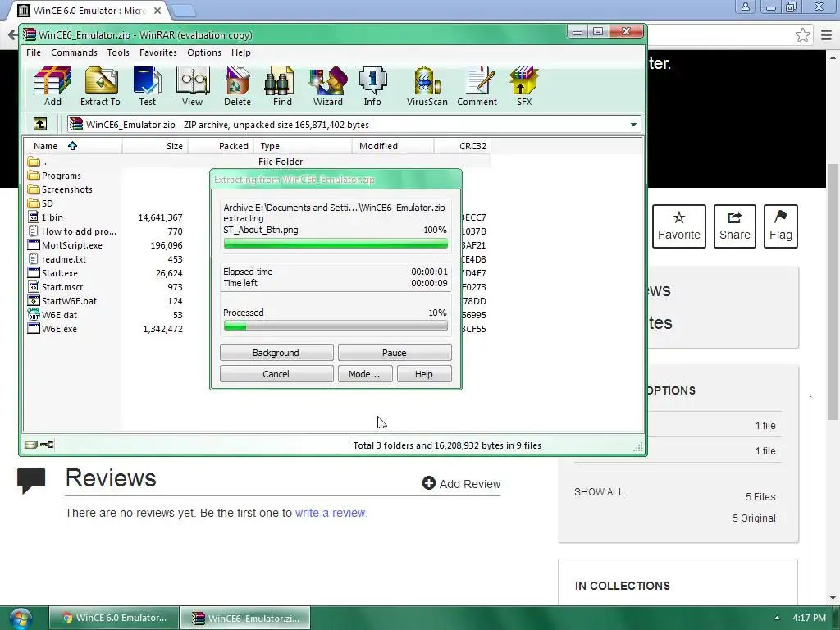Image resolution: width=840 pixels, height=630 pixels.
Task: Sort by Name column header
Action: 72,146
